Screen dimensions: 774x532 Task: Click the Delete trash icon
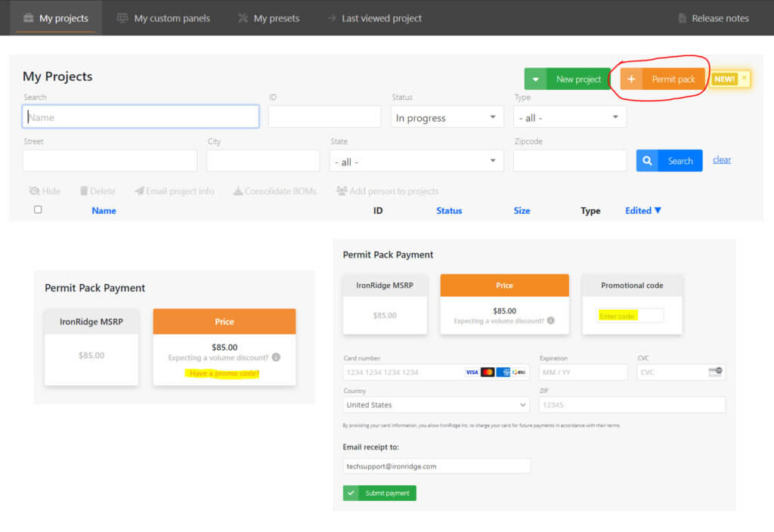tap(84, 191)
